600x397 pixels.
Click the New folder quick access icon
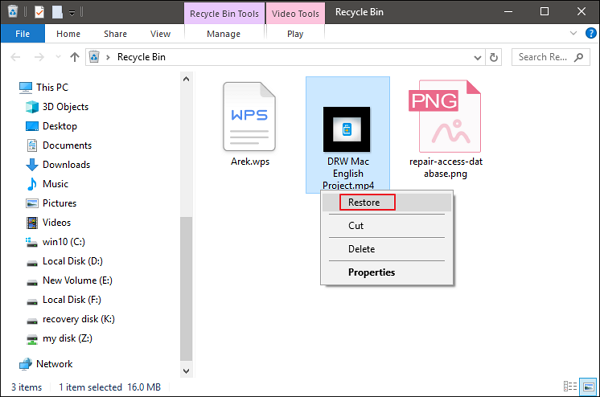click(x=57, y=12)
